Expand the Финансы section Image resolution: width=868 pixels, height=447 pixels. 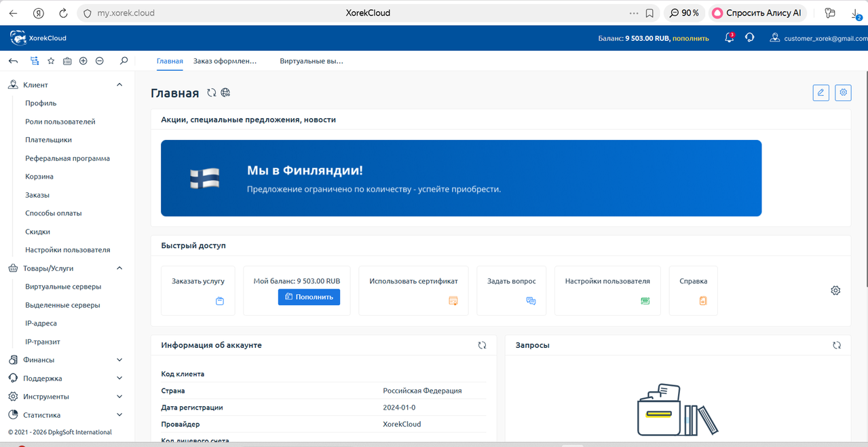pyautogui.click(x=119, y=360)
